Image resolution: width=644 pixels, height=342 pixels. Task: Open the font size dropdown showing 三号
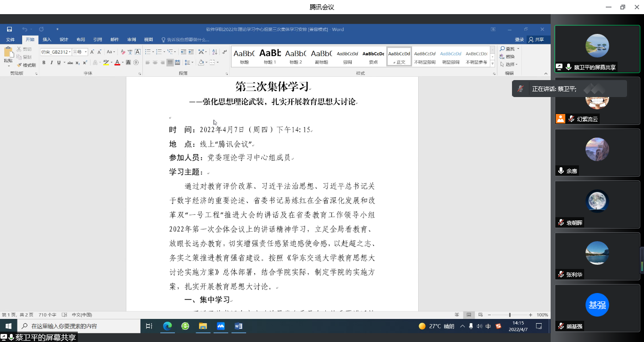tap(86, 52)
